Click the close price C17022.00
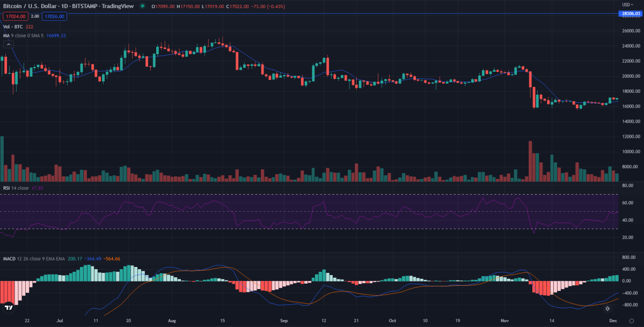644x327 pixels. tap(237, 6)
